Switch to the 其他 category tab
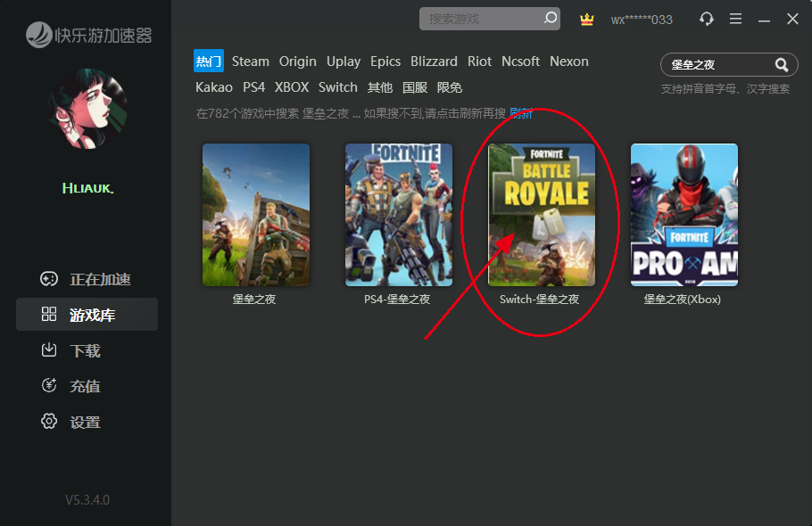 [379, 87]
